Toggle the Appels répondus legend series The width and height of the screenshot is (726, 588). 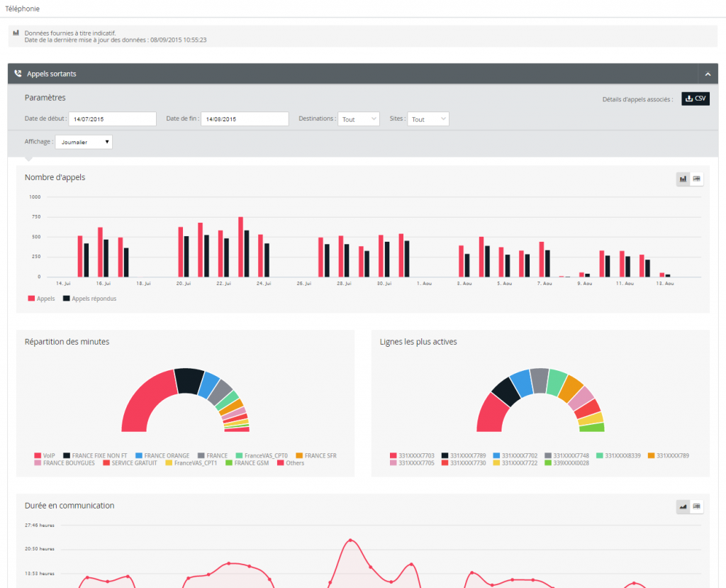[90, 299]
